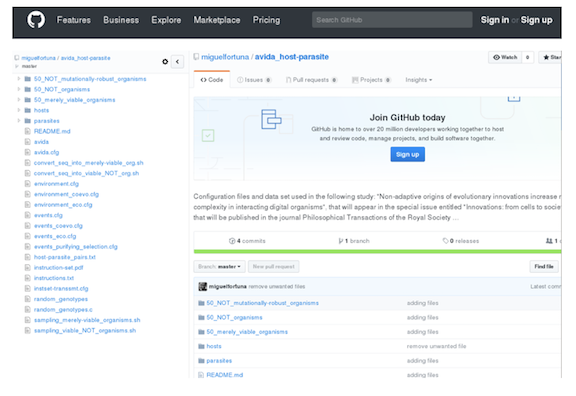Image resolution: width=576 pixels, height=396 pixels.
Task: Click the Star button
Action: [x=551, y=57]
